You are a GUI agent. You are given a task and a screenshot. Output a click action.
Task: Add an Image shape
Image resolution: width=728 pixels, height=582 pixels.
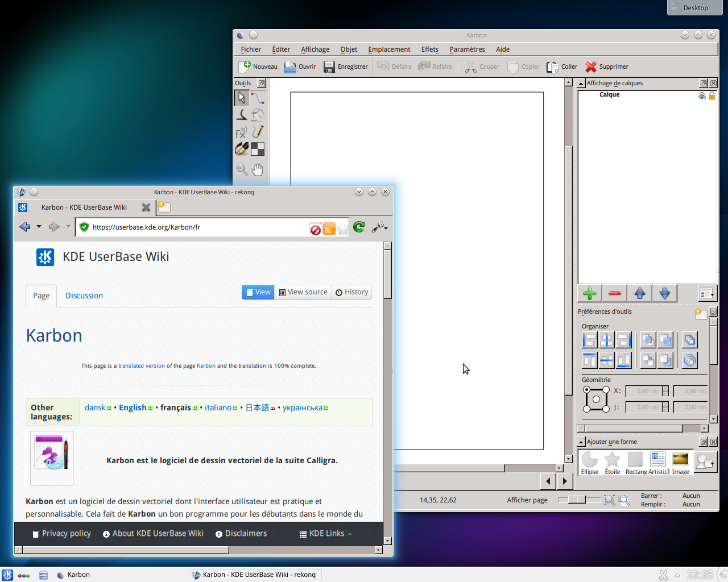tap(681, 463)
